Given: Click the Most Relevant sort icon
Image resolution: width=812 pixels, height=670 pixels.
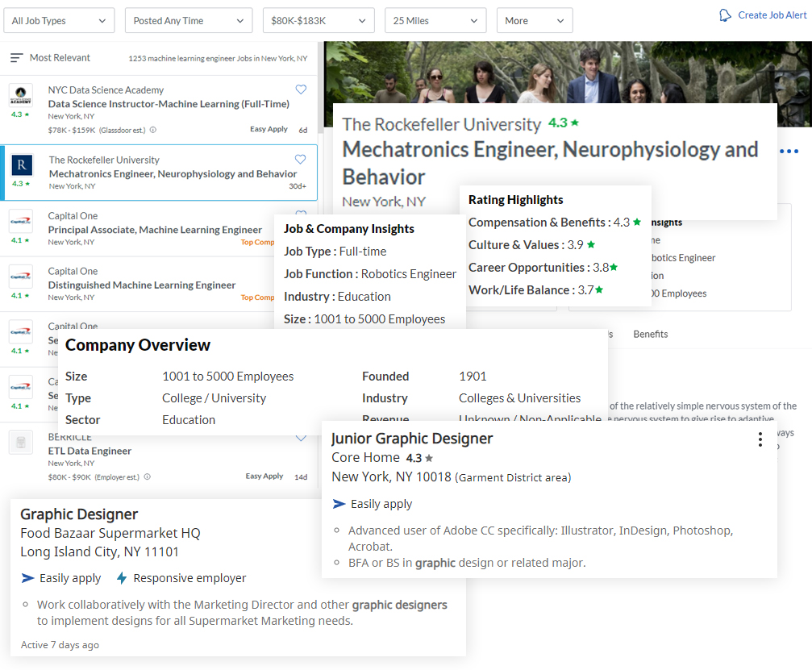Looking at the screenshot, I should coord(17,57).
